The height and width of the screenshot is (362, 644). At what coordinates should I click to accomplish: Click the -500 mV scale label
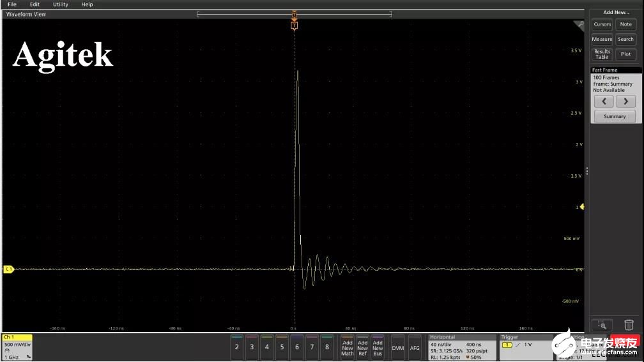(571, 301)
